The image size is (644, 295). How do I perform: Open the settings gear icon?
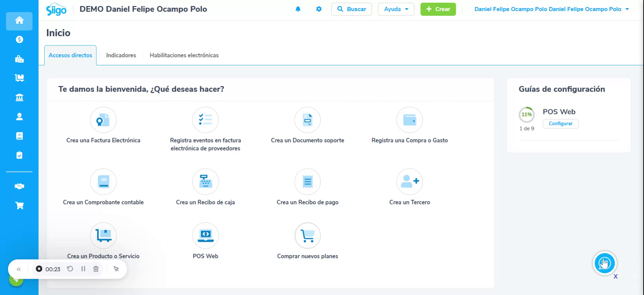(x=319, y=9)
